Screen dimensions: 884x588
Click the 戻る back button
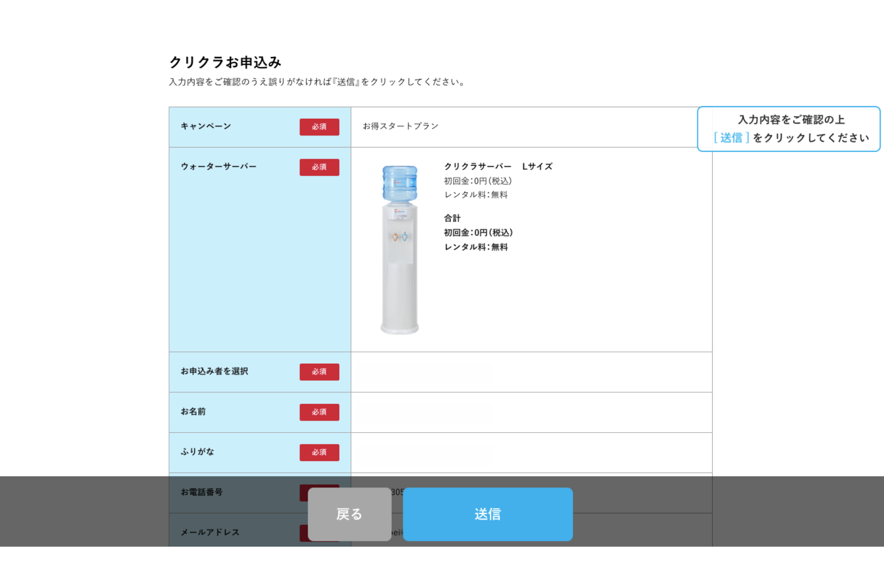click(350, 514)
